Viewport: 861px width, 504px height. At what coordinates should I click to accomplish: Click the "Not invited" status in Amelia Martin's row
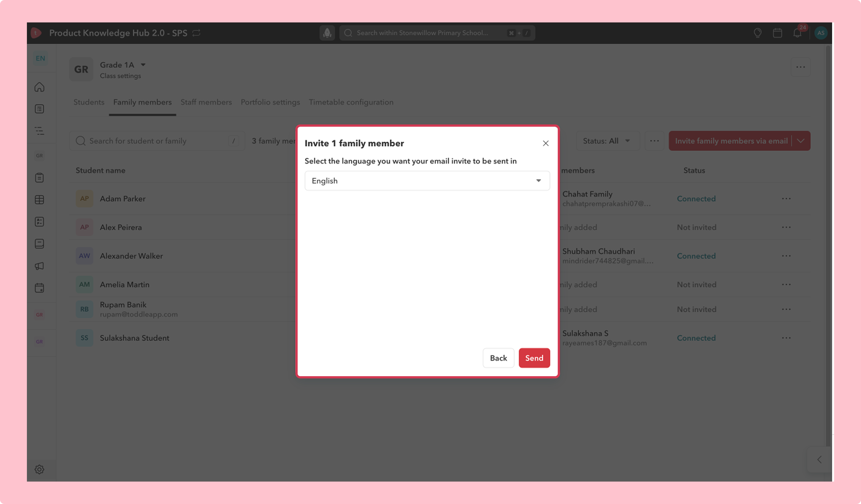697,285
